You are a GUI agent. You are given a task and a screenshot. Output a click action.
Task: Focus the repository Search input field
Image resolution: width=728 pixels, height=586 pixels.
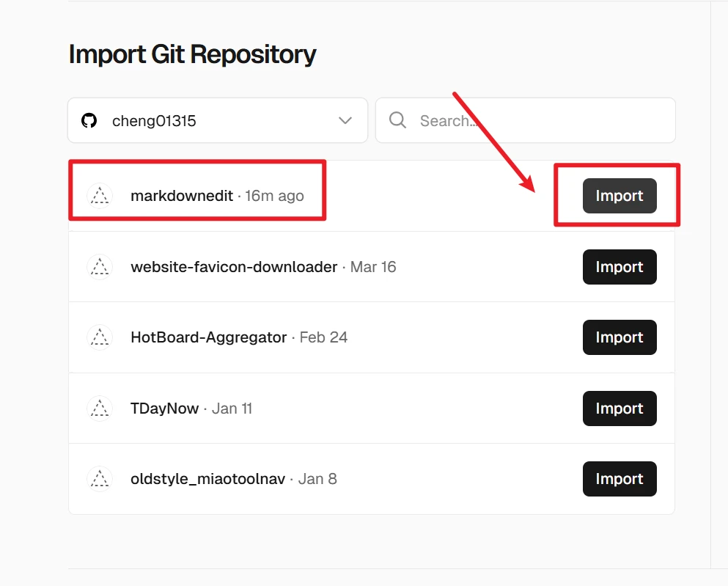[x=539, y=121]
